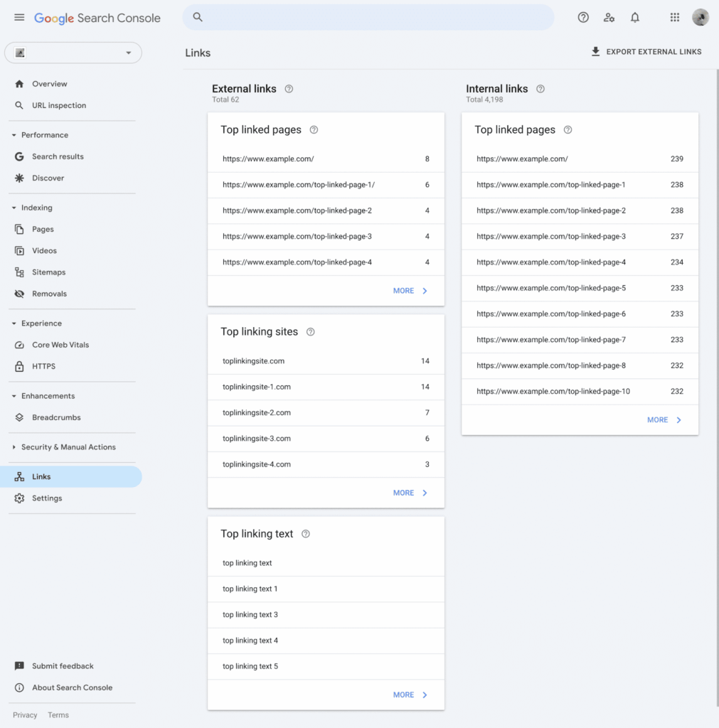This screenshot has width=719, height=728.
Task: Open MORE under Top linking sites
Action: pyautogui.click(x=409, y=492)
